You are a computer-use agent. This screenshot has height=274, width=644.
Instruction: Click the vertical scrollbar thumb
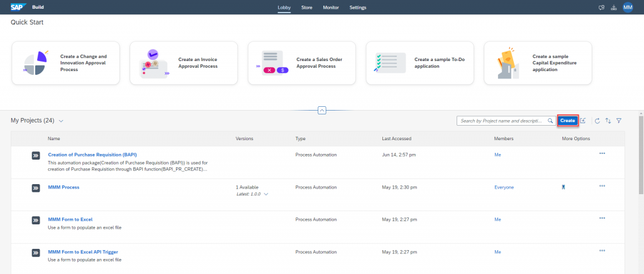click(x=641, y=155)
